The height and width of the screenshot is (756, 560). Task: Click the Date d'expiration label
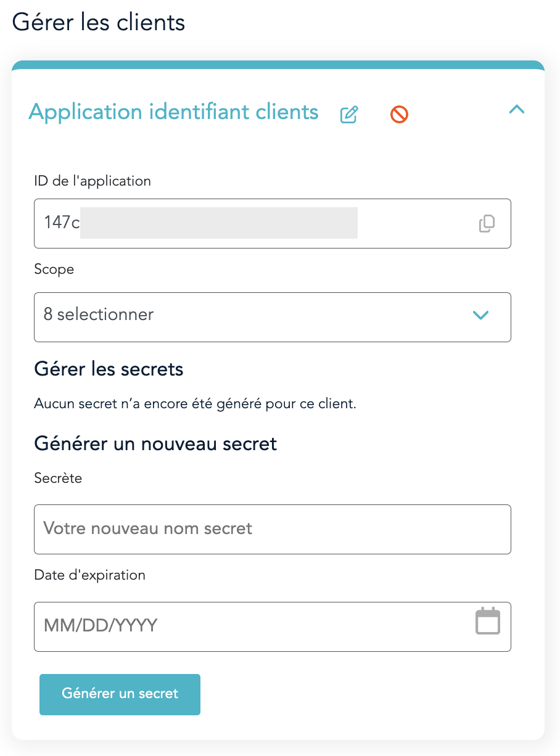90,575
